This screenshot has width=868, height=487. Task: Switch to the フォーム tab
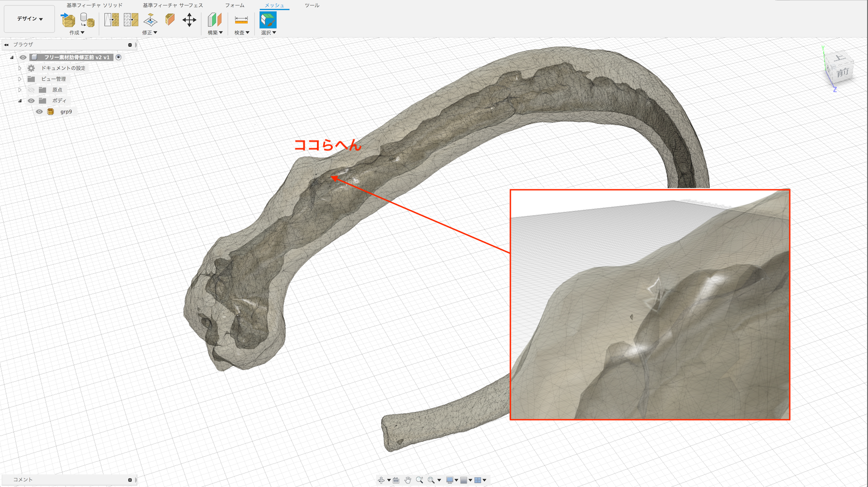(x=235, y=5)
